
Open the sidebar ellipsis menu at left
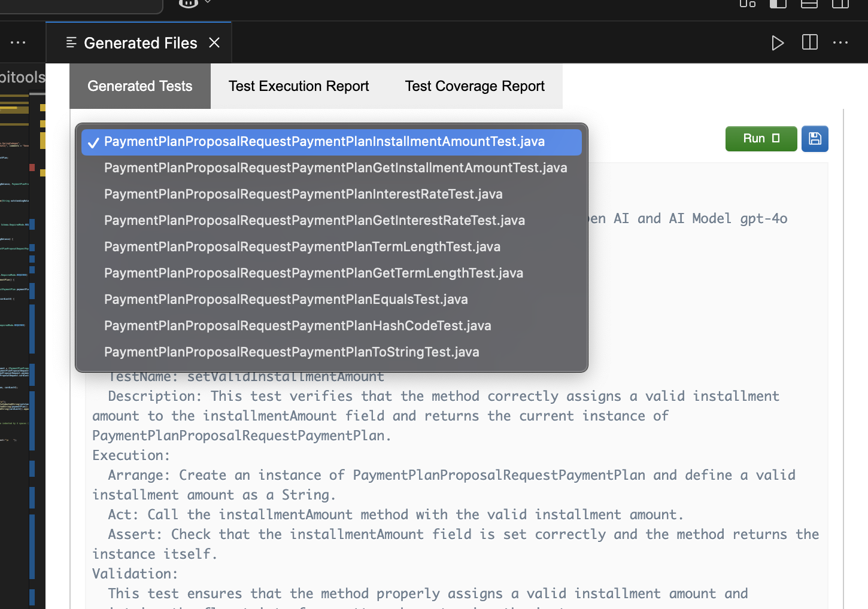click(x=18, y=42)
